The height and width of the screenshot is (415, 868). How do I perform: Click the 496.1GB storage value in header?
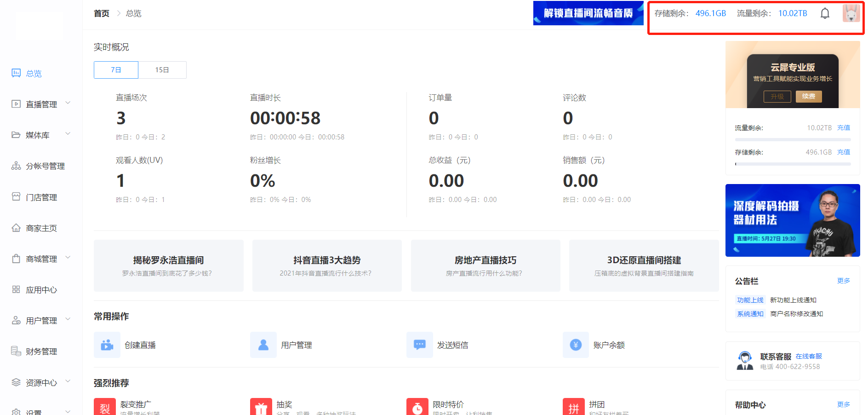click(711, 13)
